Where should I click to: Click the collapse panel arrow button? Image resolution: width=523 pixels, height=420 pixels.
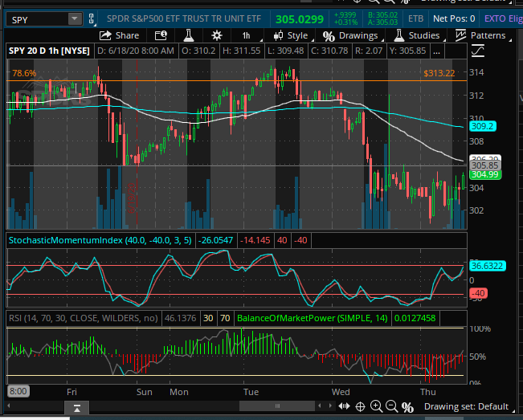[x=76, y=408]
